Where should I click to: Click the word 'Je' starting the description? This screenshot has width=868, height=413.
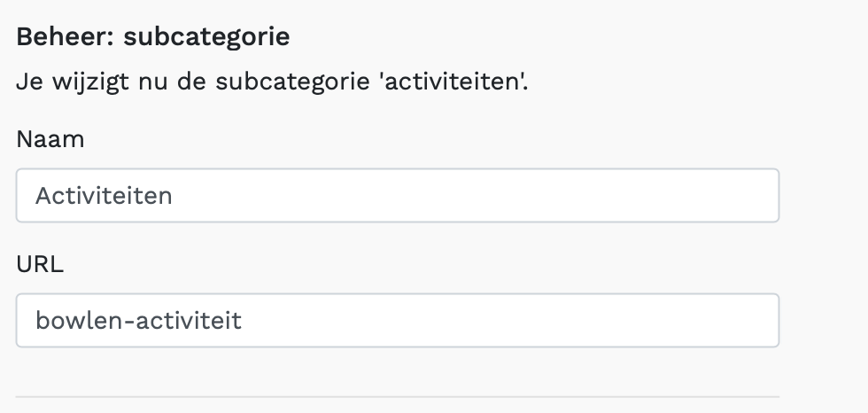27,84
